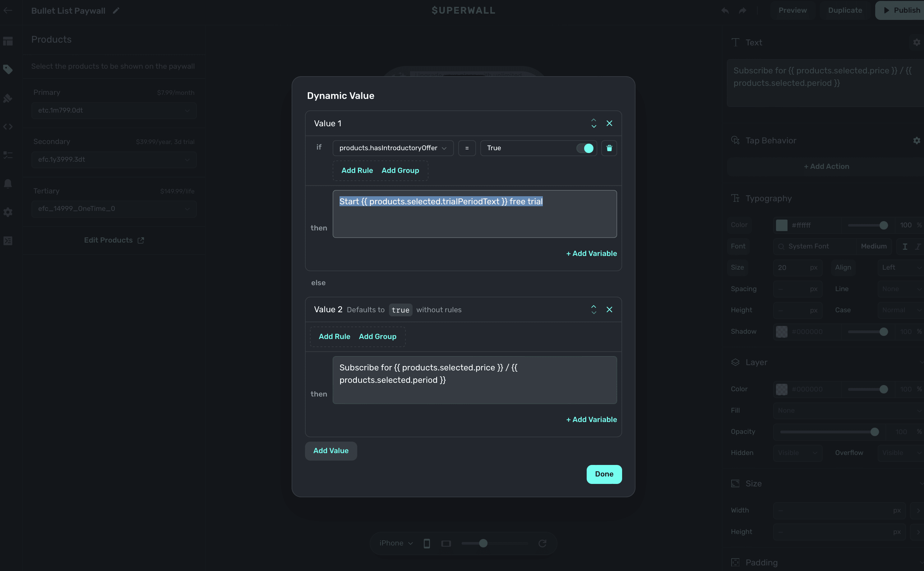Open the products.hasIntroductoryOffer variable dropdown
924x571 pixels.
(393, 148)
